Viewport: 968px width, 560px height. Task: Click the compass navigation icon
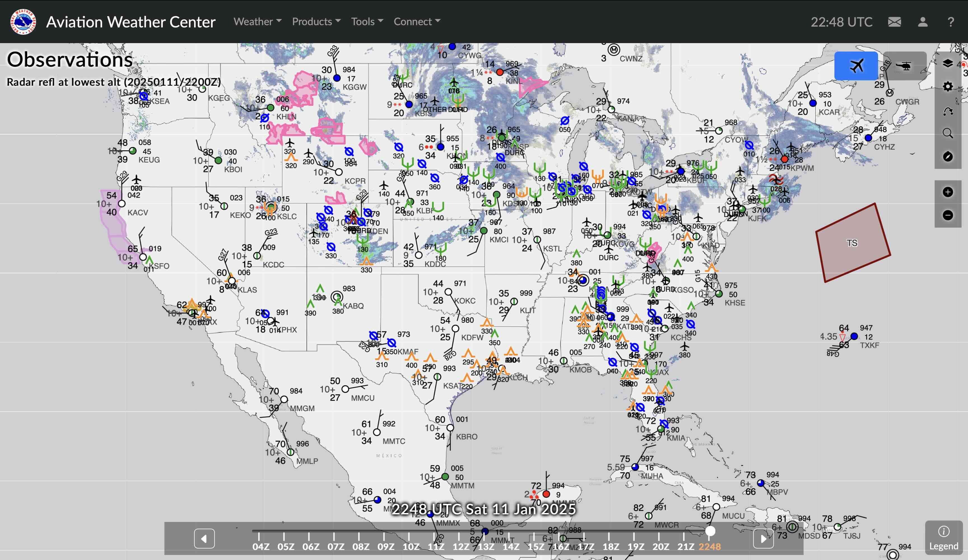948,156
